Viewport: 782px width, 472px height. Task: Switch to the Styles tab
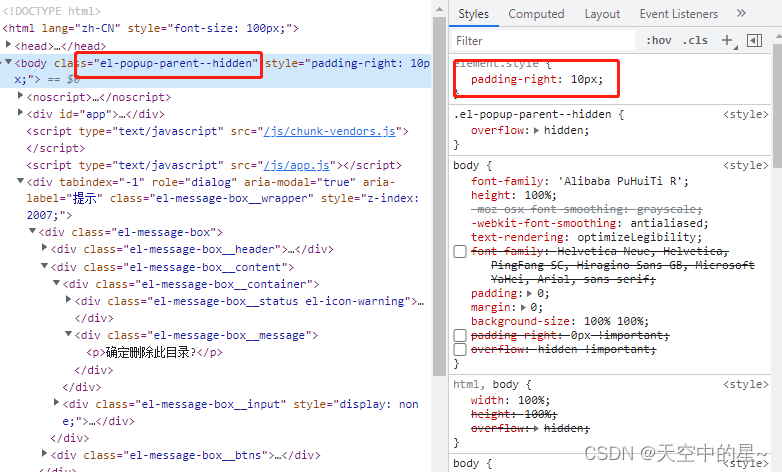coord(473,14)
